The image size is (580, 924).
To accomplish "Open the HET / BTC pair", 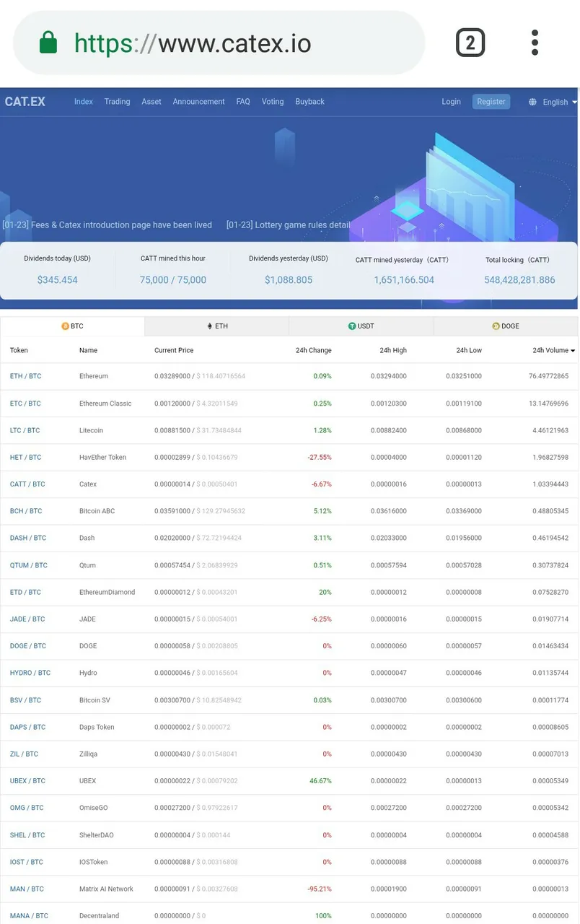I will (x=25, y=458).
